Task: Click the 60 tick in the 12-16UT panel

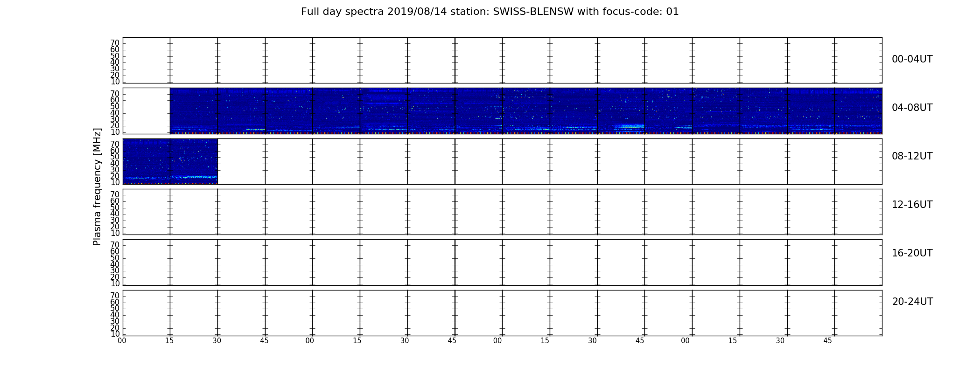Action: tap(115, 201)
